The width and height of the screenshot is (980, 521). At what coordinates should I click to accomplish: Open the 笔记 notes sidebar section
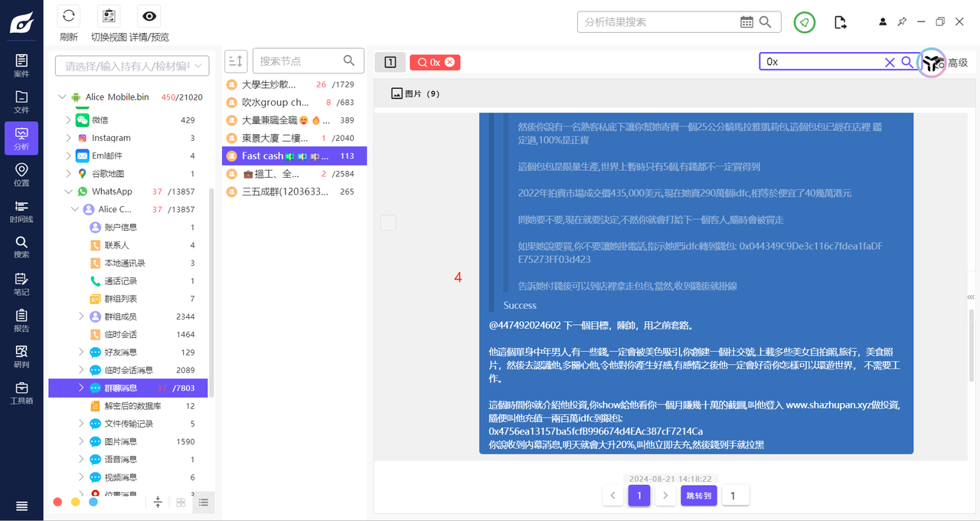coord(21,284)
